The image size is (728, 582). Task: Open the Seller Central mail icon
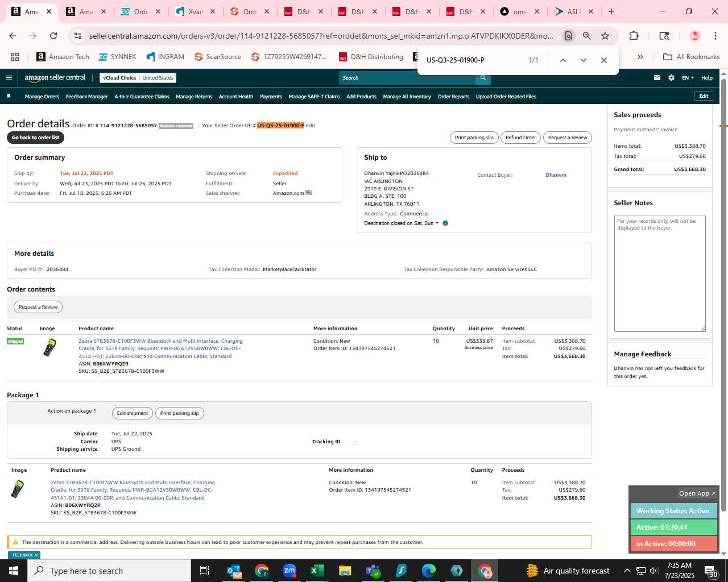click(x=657, y=78)
